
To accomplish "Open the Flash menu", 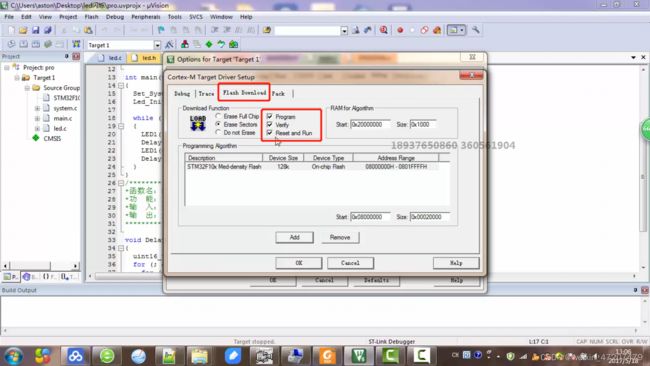I will point(91,17).
